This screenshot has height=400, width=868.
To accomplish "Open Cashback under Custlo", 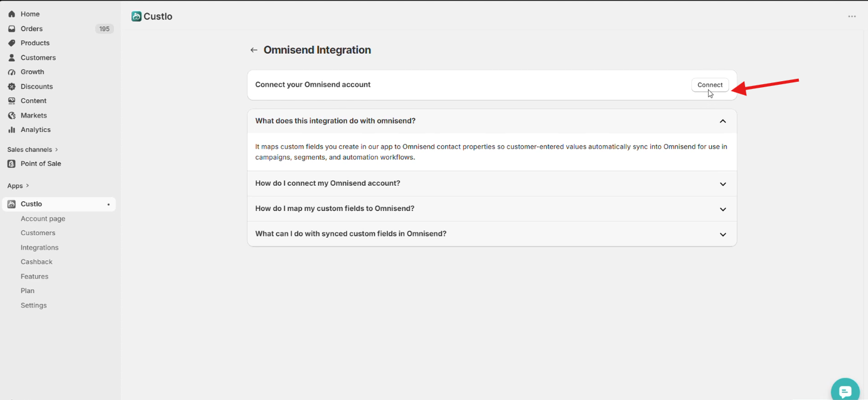I will (36, 261).
